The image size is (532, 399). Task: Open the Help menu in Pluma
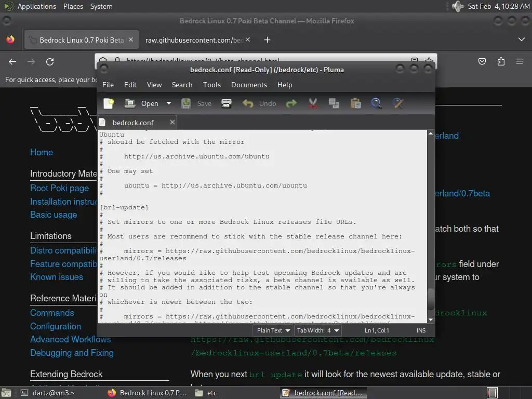[x=285, y=85]
